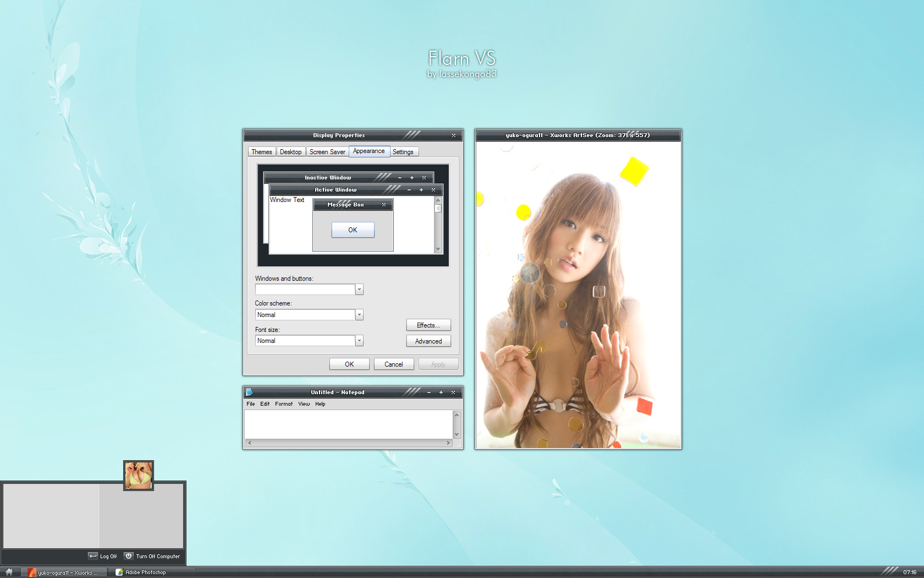Select the Appearance tab
Screen dimensions: 924x578
point(369,151)
